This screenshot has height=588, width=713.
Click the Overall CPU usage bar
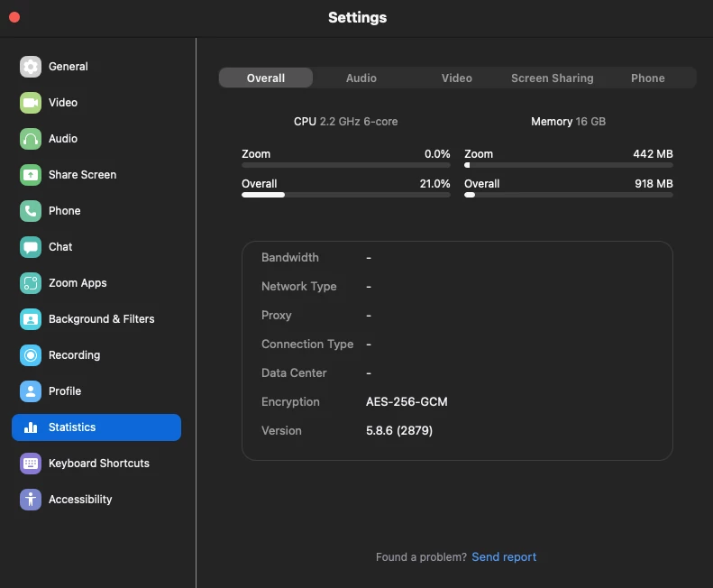[x=345, y=195]
